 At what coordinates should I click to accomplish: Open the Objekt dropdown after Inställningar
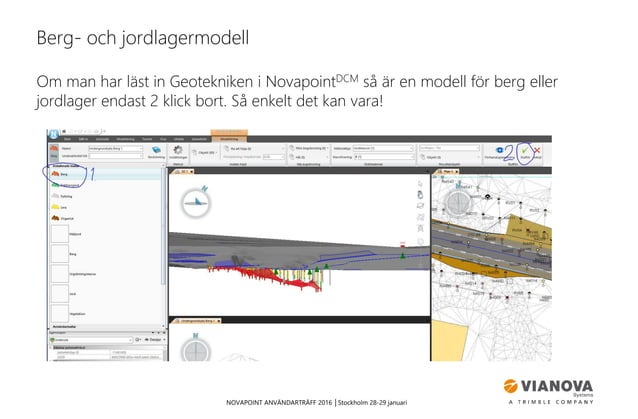[x=205, y=153]
